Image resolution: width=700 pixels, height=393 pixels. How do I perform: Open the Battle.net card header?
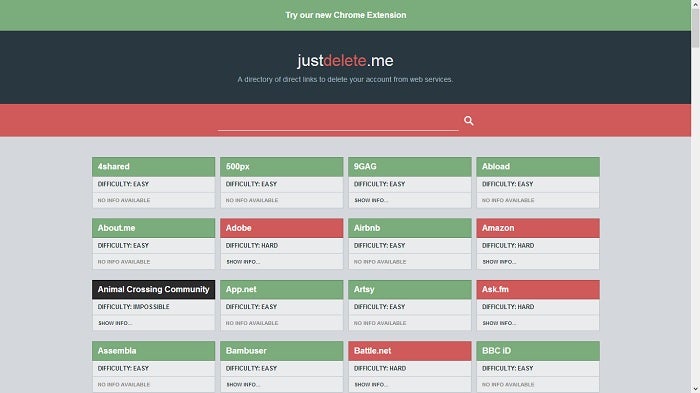pyautogui.click(x=410, y=351)
